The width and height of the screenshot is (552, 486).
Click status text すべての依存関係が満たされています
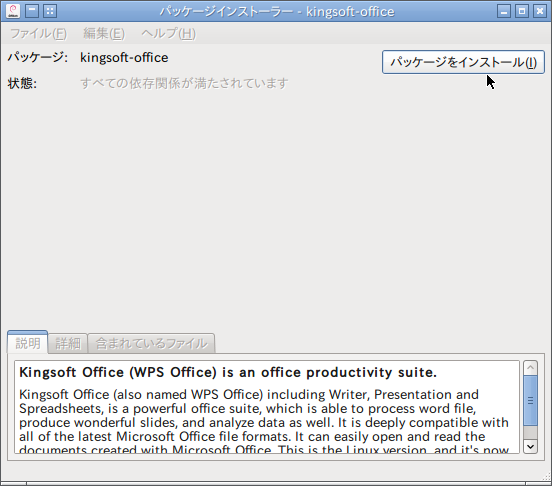[184, 83]
